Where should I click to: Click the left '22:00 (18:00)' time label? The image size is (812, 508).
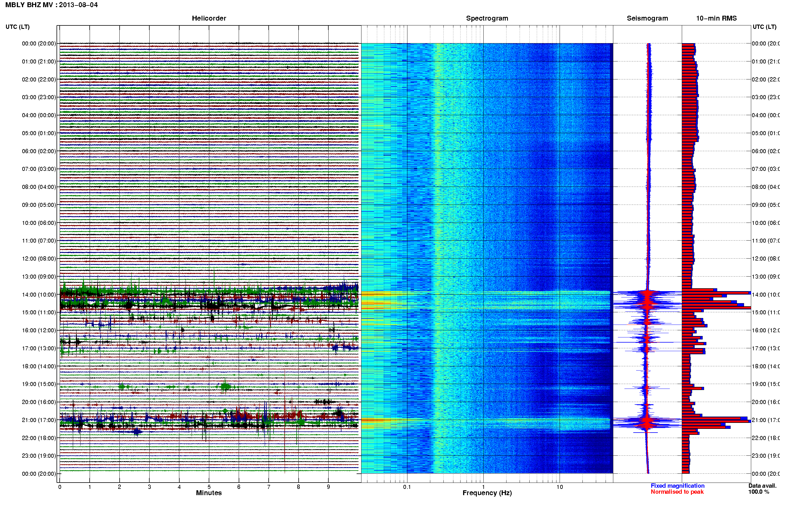tap(39, 438)
